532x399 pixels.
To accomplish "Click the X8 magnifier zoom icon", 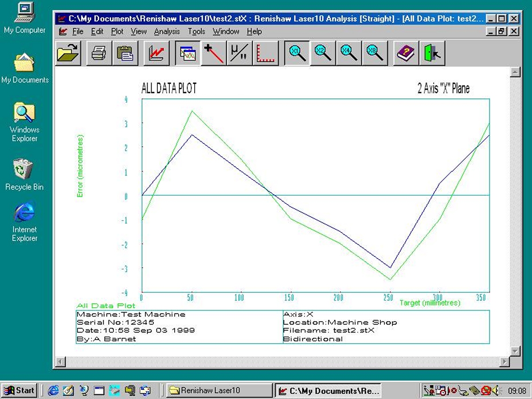I will coord(375,53).
